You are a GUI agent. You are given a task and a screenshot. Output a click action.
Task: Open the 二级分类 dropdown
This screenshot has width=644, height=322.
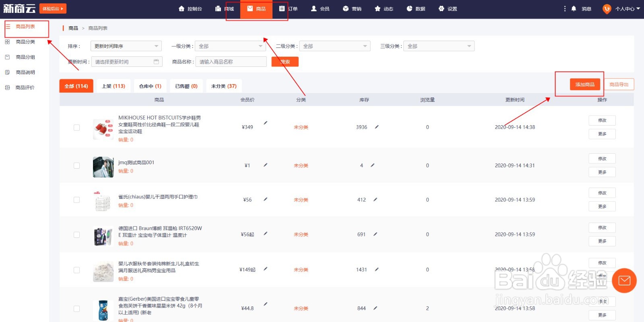coord(334,46)
